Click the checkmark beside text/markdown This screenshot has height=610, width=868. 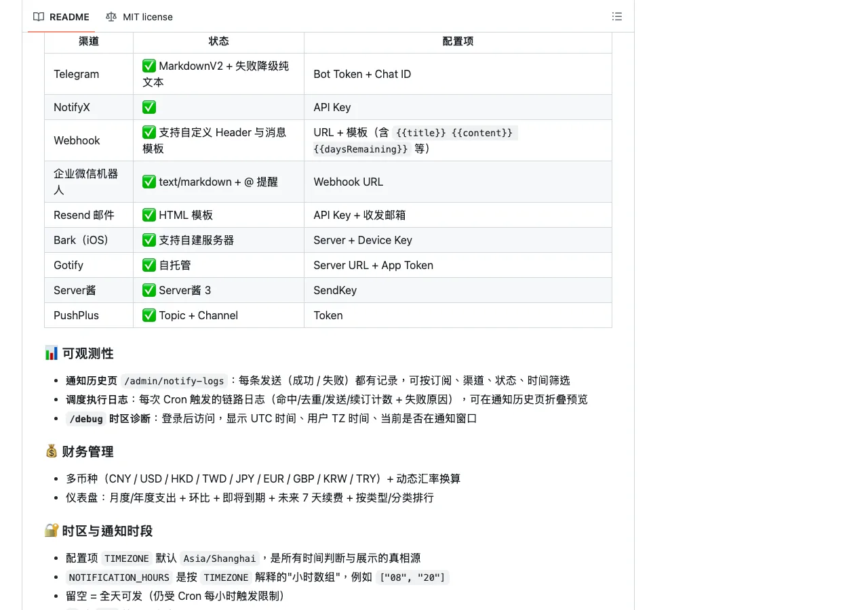click(149, 182)
